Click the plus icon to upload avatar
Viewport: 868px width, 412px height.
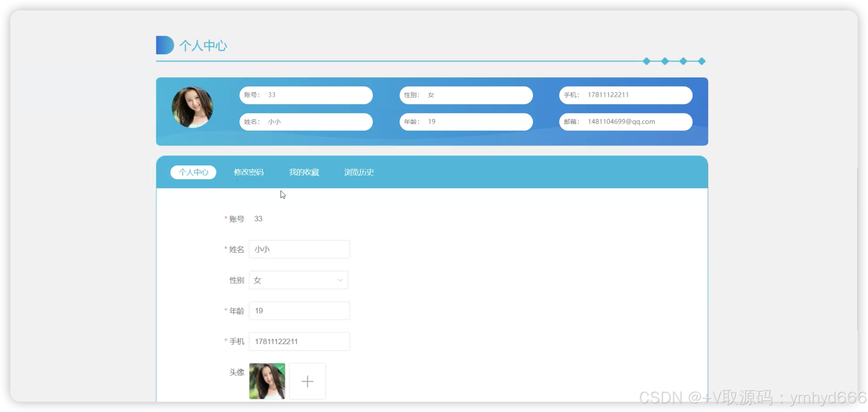click(307, 381)
